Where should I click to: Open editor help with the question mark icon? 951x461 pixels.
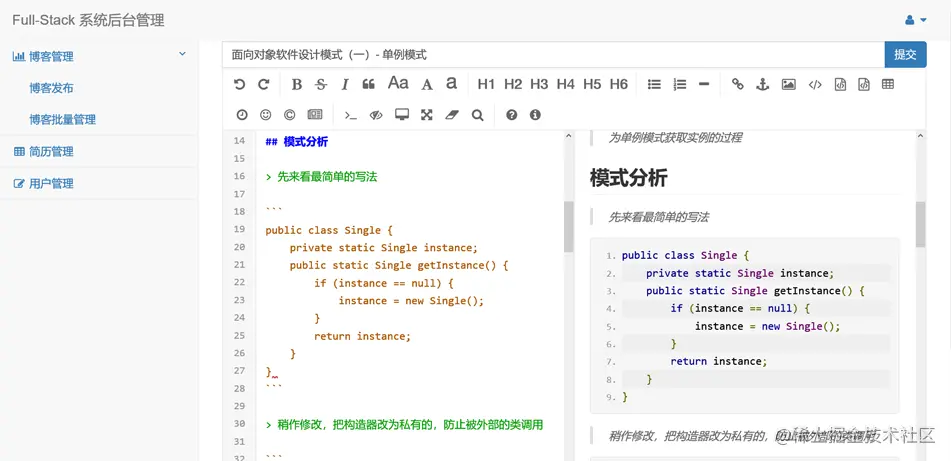511,115
